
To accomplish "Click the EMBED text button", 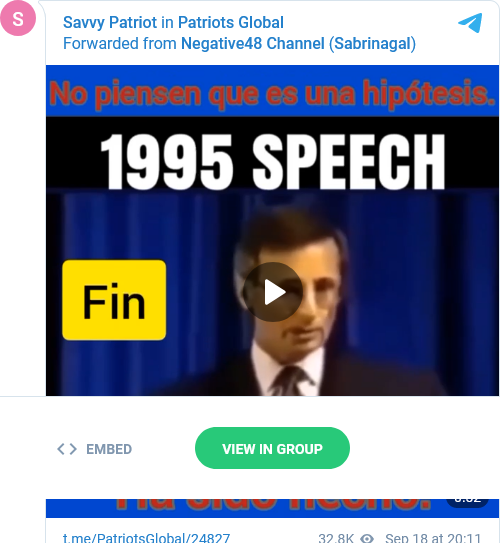I will coord(109,449).
